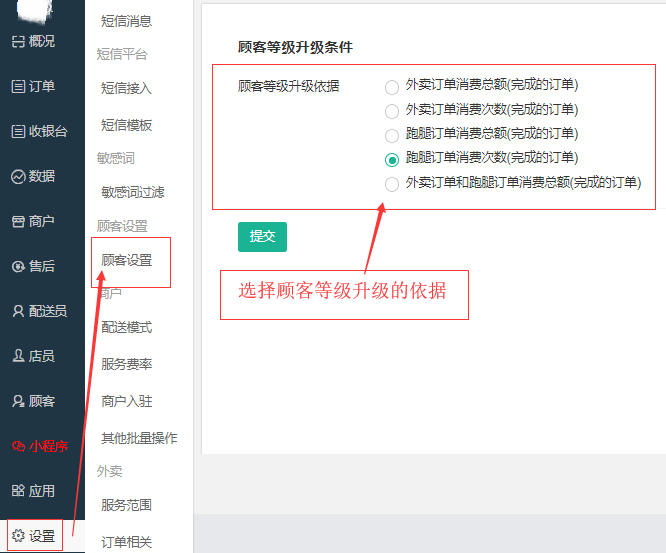Select 外卖订单消费次数 radio option

pos(392,111)
